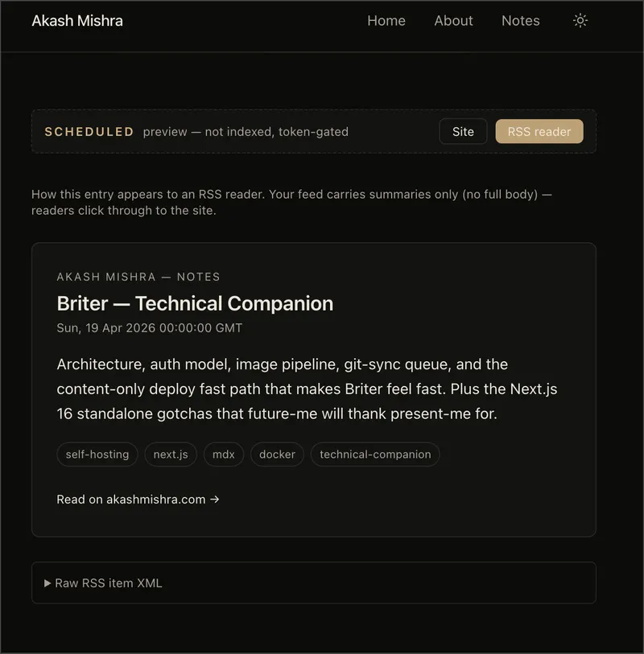644x654 pixels.
Task: Click the disclosure triangle beside Raw RSS item XML
Action: (x=48, y=583)
